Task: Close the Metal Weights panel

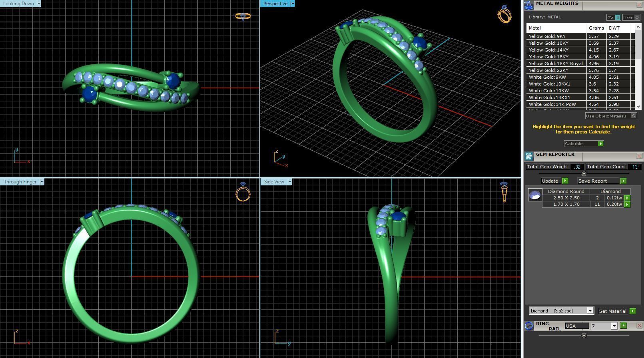Action: [639, 5]
